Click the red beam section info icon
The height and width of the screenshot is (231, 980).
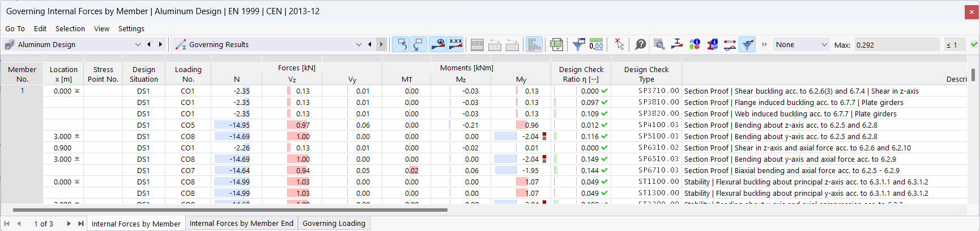coord(712,44)
